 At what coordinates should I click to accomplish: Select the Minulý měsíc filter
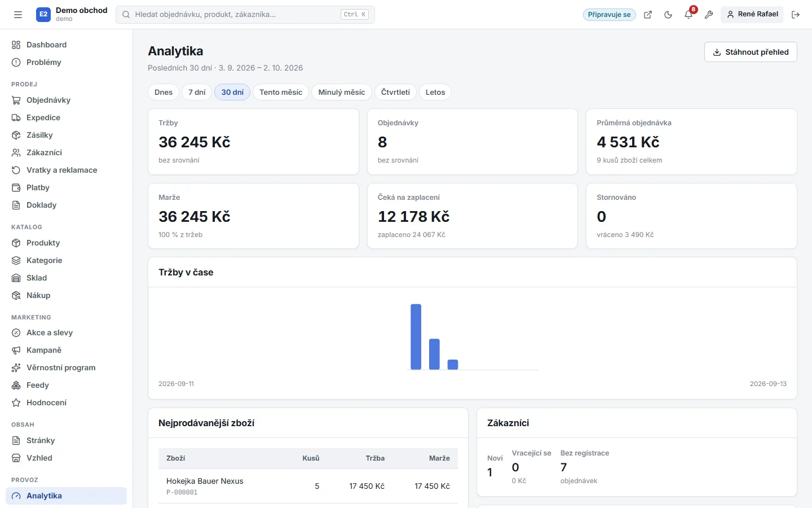click(342, 92)
